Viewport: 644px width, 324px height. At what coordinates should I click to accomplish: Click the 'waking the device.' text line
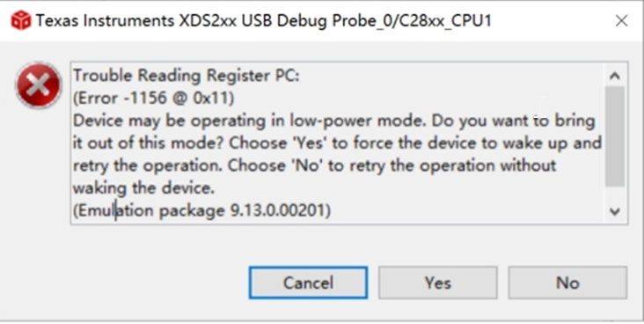(143, 188)
